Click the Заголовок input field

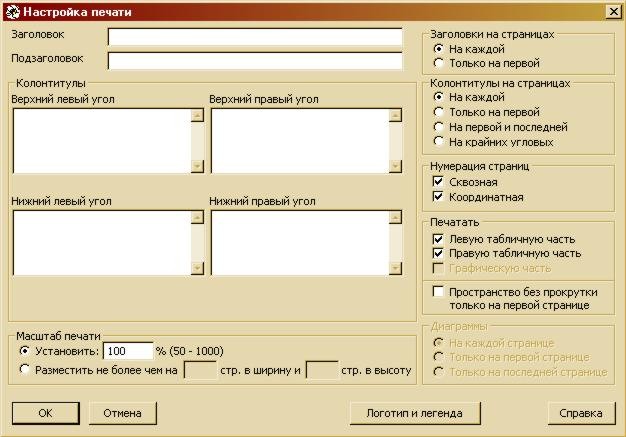tap(255, 37)
